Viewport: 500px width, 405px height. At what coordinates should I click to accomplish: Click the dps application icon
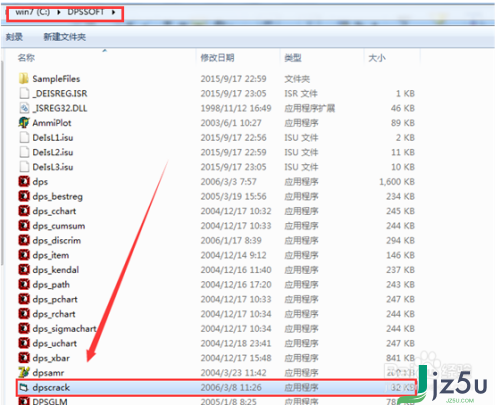click(x=24, y=181)
